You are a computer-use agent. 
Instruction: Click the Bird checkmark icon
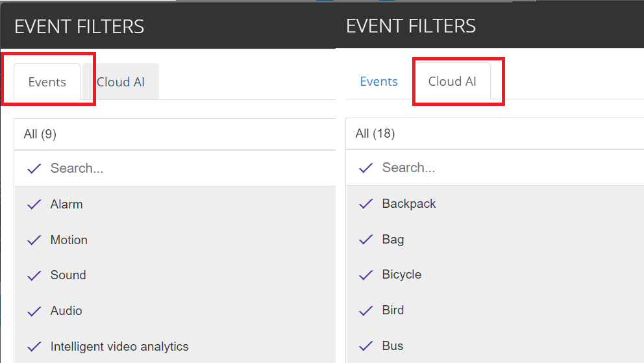(x=366, y=310)
